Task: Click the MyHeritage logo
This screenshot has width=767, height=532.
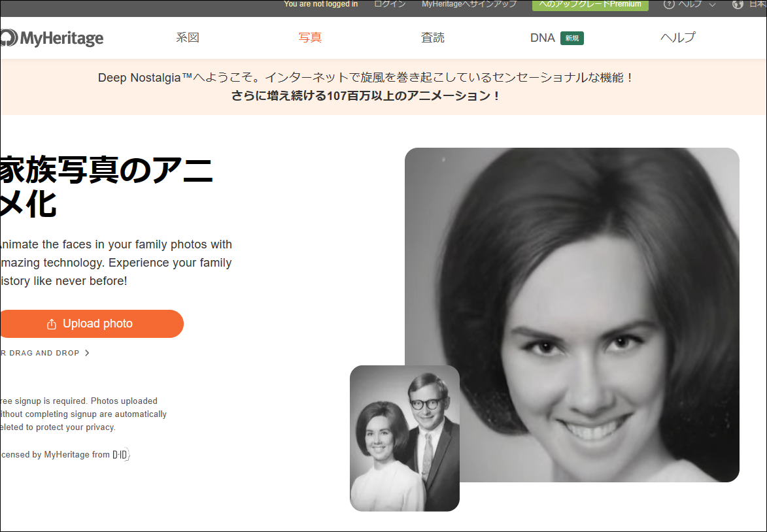Action: (52, 38)
